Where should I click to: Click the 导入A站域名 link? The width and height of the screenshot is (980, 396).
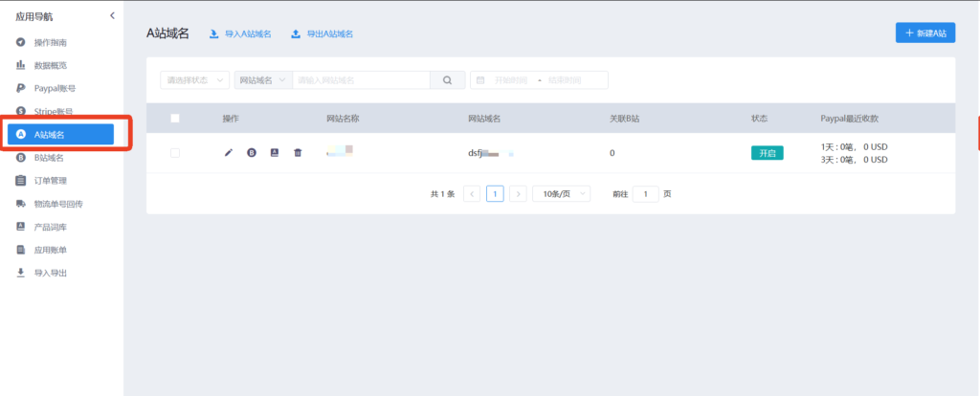coord(248,33)
